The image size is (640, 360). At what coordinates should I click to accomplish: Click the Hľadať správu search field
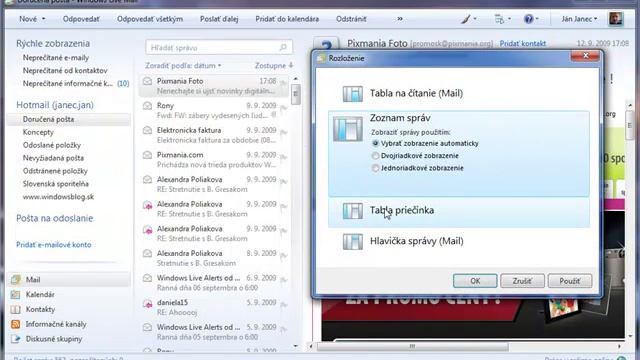pyautogui.click(x=219, y=47)
